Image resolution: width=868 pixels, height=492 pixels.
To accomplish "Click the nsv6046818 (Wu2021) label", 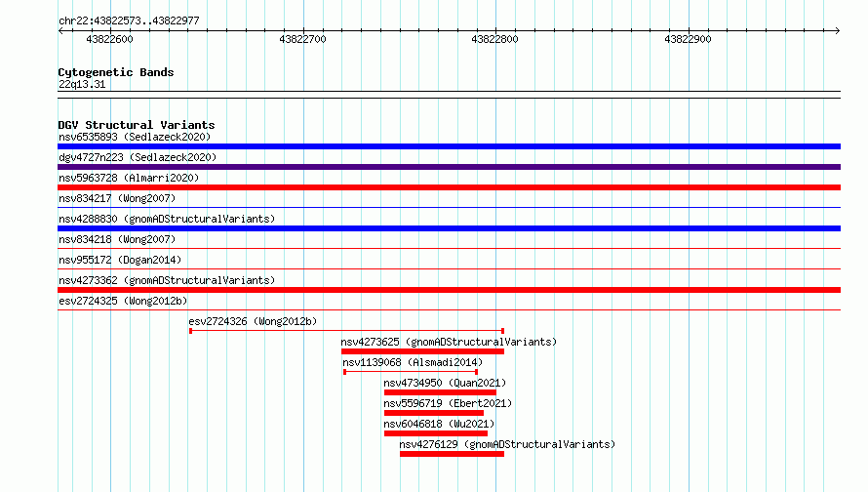I will point(439,424).
